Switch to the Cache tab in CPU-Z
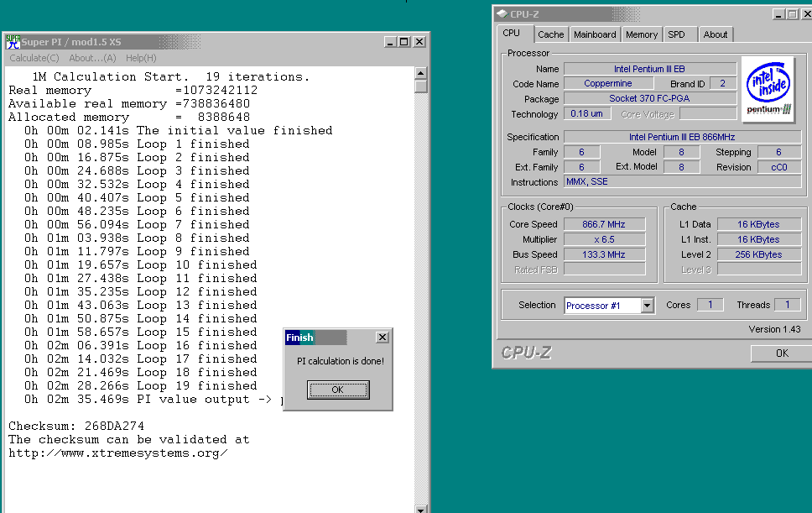The width and height of the screenshot is (812, 513). click(550, 34)
